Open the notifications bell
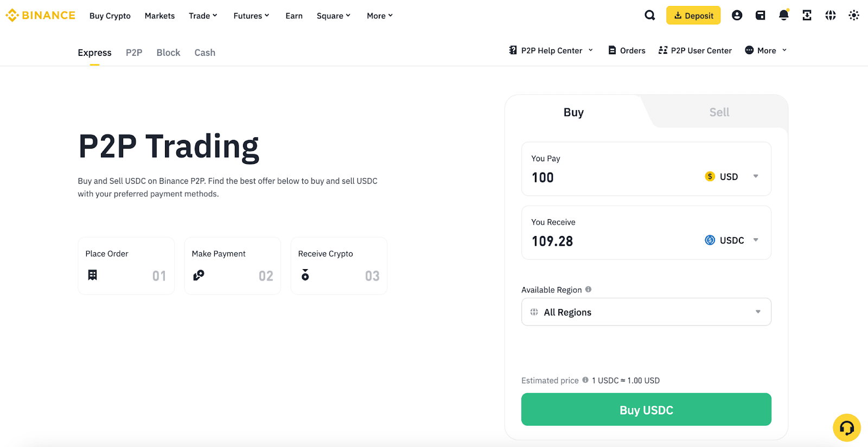This screenshot has height=447, width=868. pyautogui.click(x=783, y=15)
